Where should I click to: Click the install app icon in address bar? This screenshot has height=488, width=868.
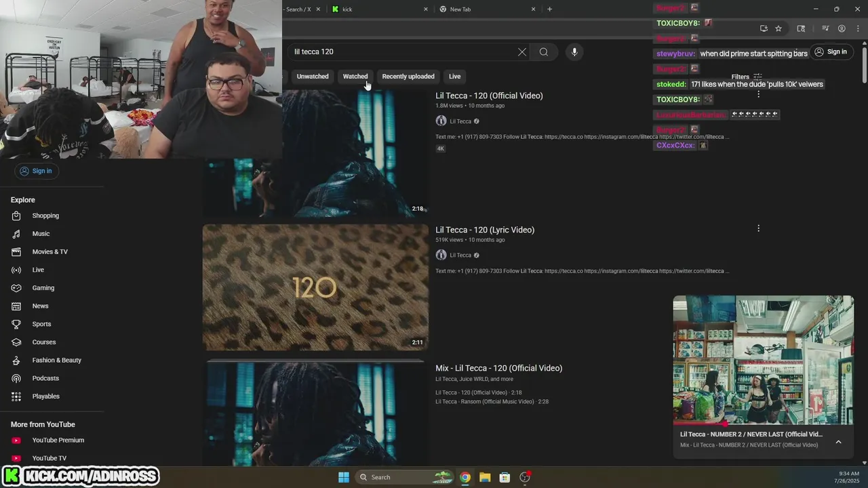[x=764, y=28]
